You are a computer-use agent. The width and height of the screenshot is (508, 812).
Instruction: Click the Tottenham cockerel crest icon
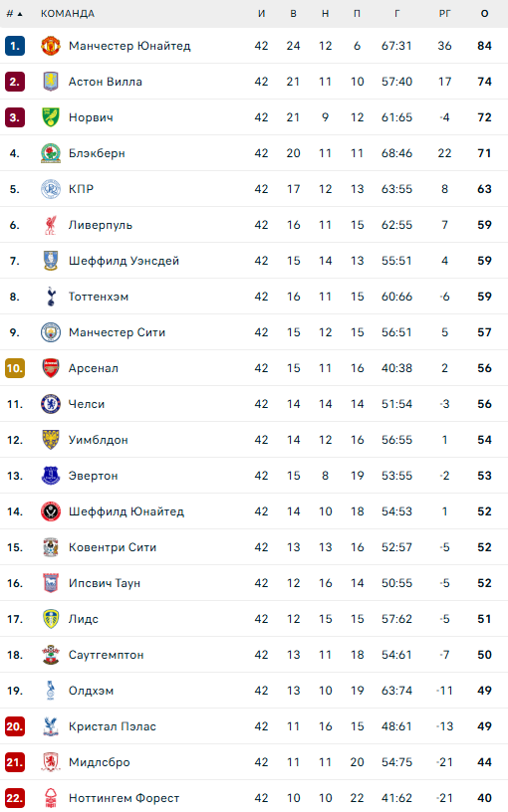coord(51,297)
